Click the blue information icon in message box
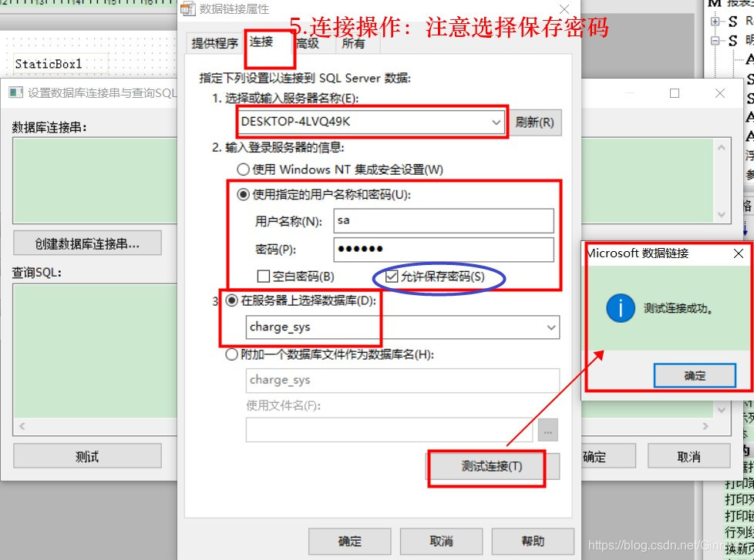The height and width of the screenshot is (560, 754). pyautogui.click(x=621, y=308)
